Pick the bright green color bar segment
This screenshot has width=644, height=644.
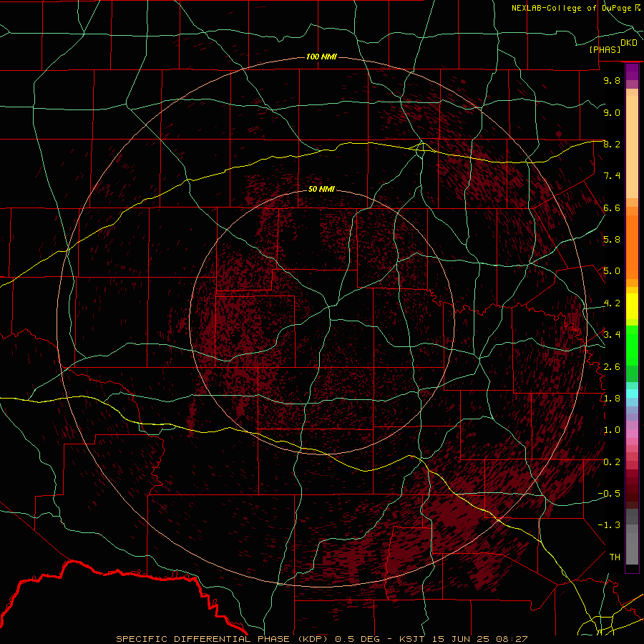coord(632,346)
